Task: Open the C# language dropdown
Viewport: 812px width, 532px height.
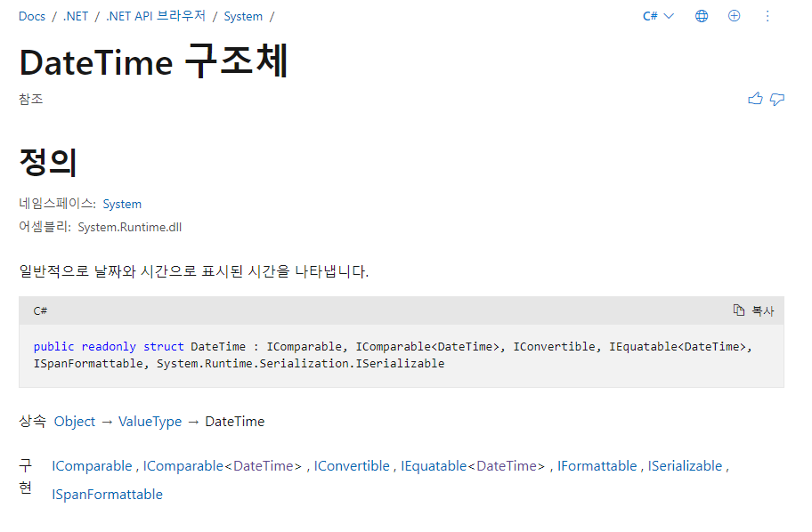Action: (658, 16)
